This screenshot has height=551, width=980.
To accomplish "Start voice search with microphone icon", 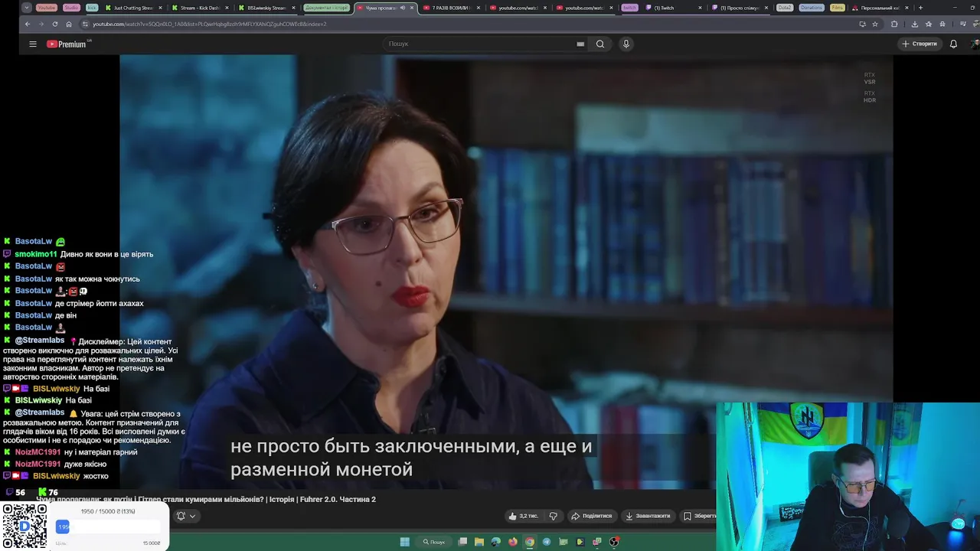I will click(x=626, y=44).
